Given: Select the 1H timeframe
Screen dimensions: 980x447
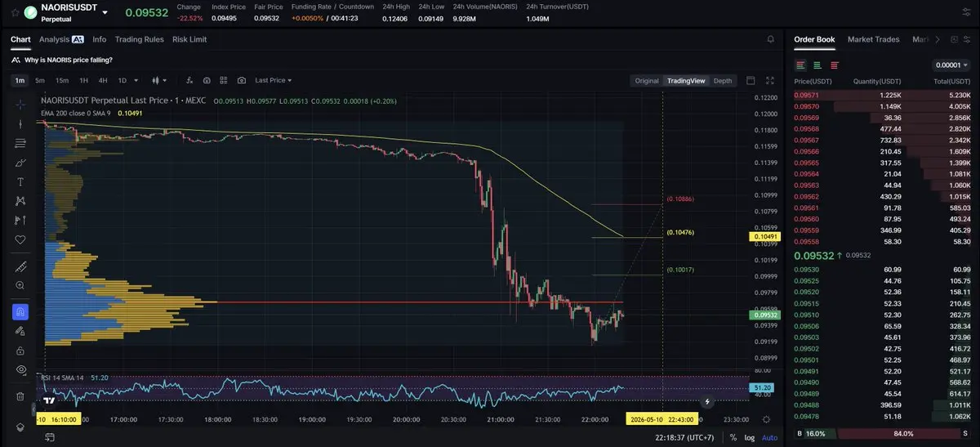Looking at the screenshot, I should (x=83, y=80).
